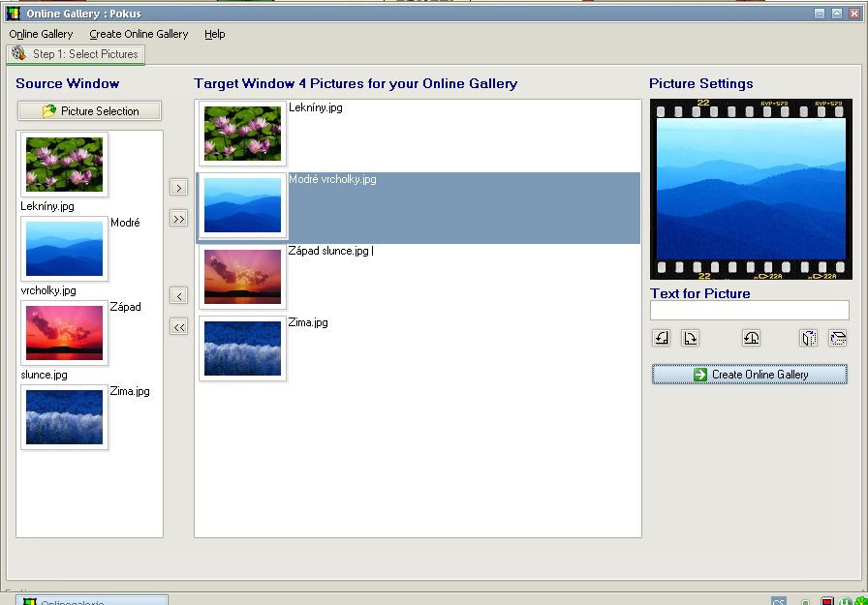
Task: Click the Západ slunce.jpg label in Target Window
Action: (328, 251)
